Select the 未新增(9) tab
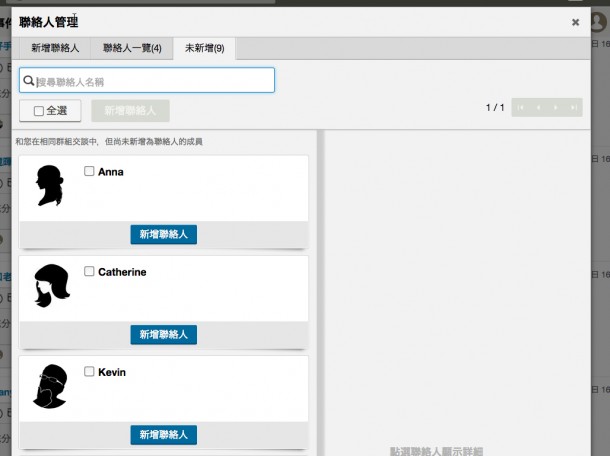The width and height of the screenshot is (610, 456). coord(204,48)
